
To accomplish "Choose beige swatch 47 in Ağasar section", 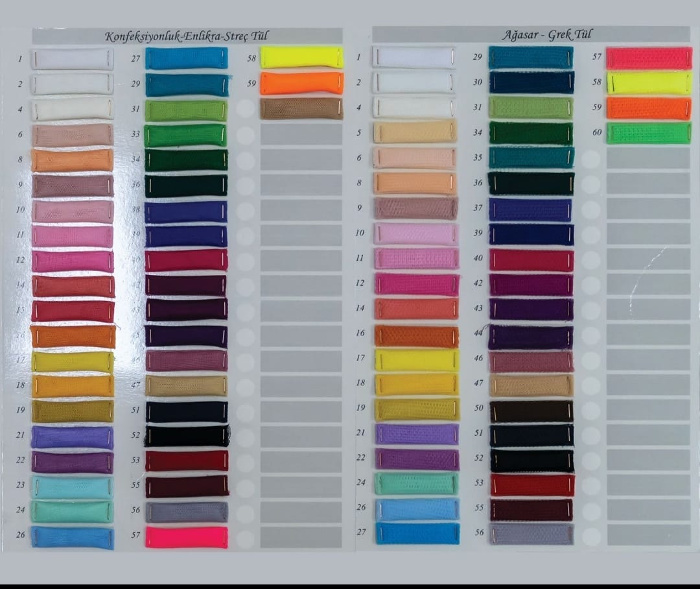I will click(x=531, y=385).
